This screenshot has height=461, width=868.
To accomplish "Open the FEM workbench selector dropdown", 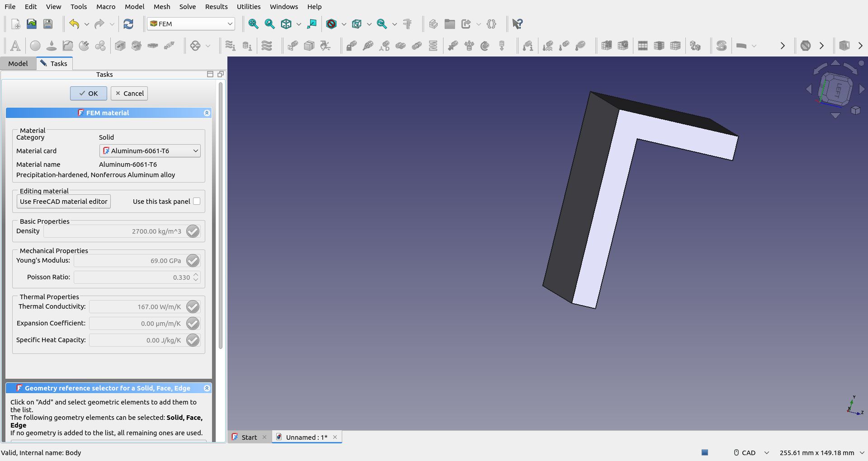I will click(191, 24).
